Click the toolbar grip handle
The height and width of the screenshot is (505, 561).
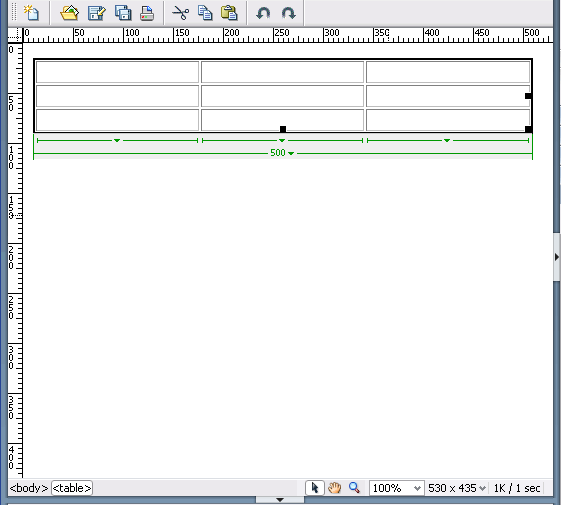tap(14, 12)
